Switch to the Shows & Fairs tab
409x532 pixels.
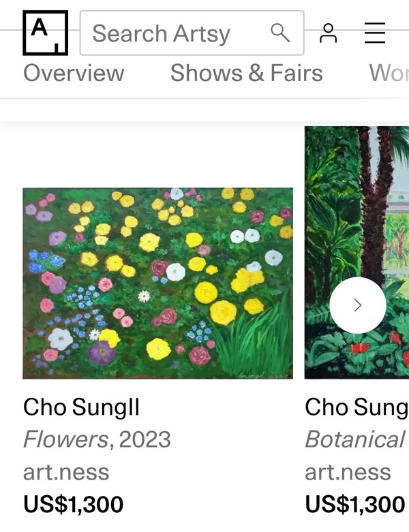[x=246, y=73]
